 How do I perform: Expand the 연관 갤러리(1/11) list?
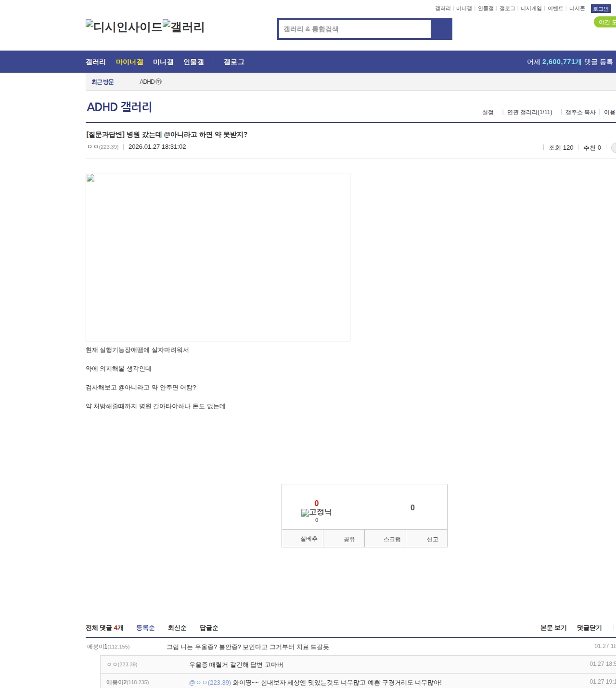click(529, 112)
